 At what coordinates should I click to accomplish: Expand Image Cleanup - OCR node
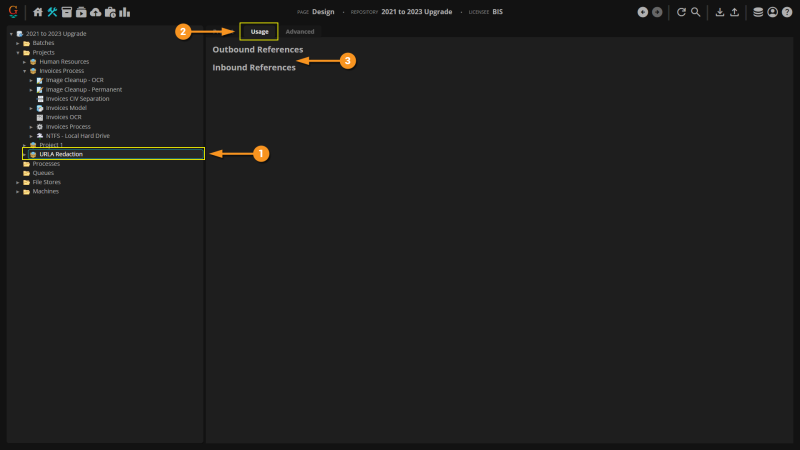[x=31, y=80]
